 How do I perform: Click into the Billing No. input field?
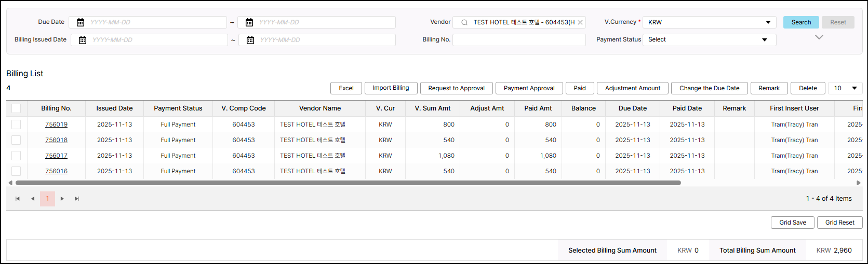518,40
